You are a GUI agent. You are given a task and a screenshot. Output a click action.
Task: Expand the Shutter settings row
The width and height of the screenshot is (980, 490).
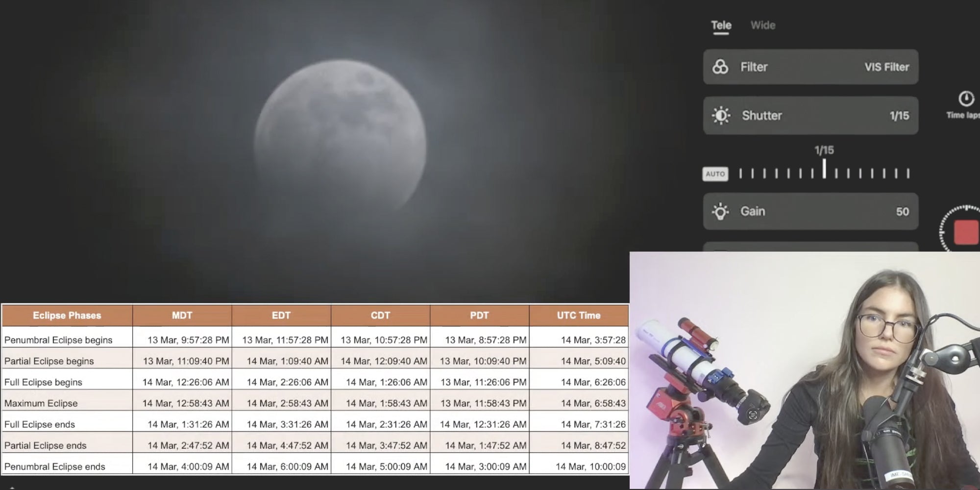click(x=811, y=115)
